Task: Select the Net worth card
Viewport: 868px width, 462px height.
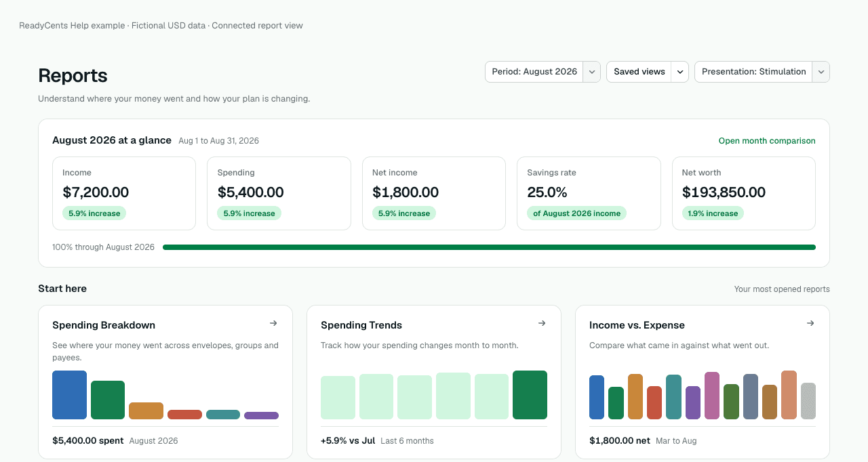Action: pos(744,194)
